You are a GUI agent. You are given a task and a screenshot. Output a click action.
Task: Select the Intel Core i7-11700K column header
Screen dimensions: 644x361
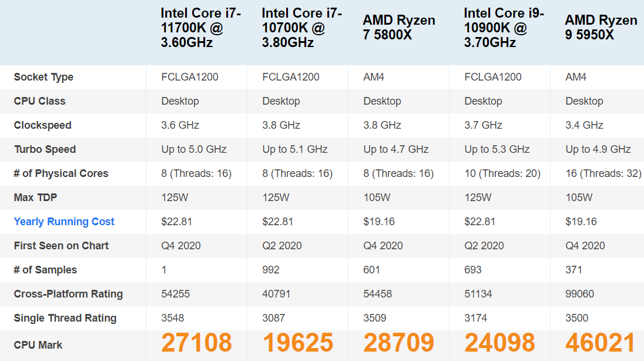click(201, 28)
